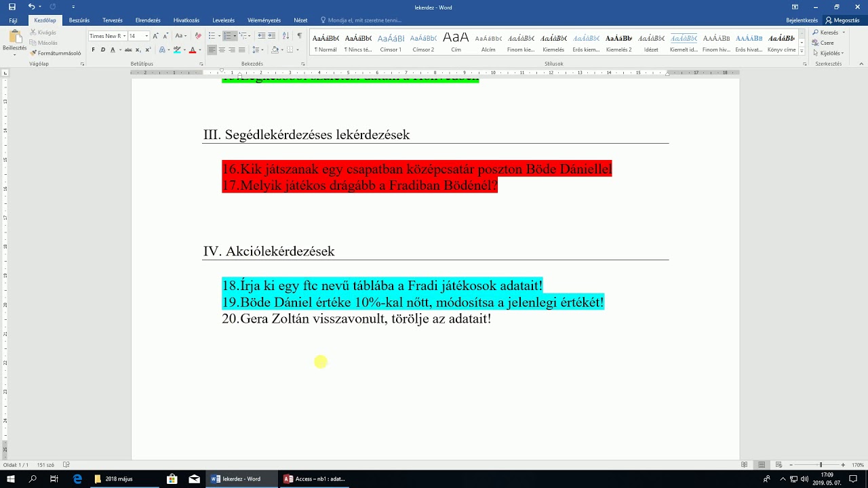
Task: Click the Csere replace tool
Action: pos(823,43)
